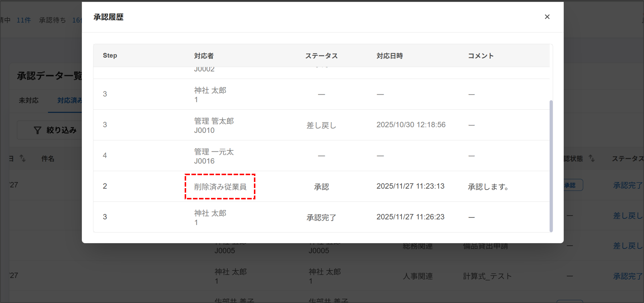Select the 削除済み従業員 row in the history
This screenshot has width=644, height=303.
click(x=220, y=187)
